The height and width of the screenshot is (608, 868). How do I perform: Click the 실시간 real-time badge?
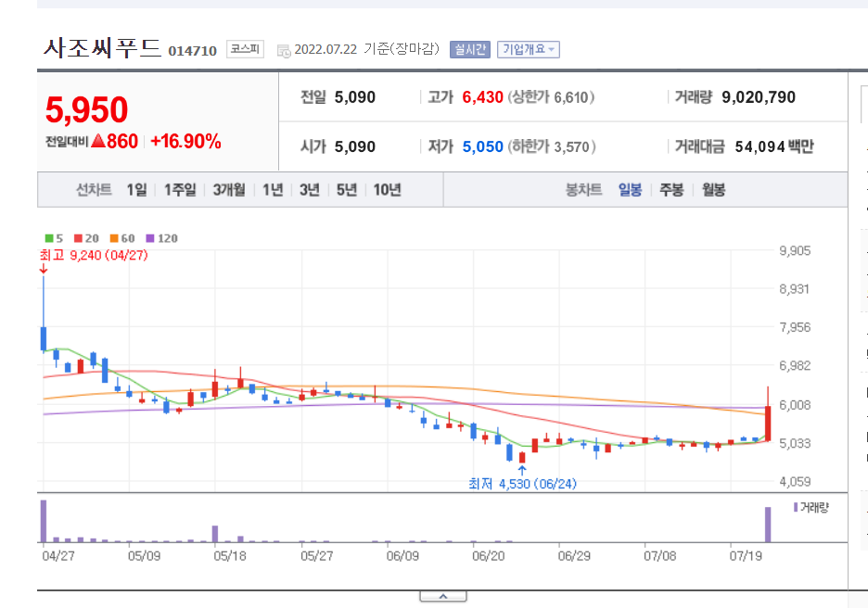point(469,50)
